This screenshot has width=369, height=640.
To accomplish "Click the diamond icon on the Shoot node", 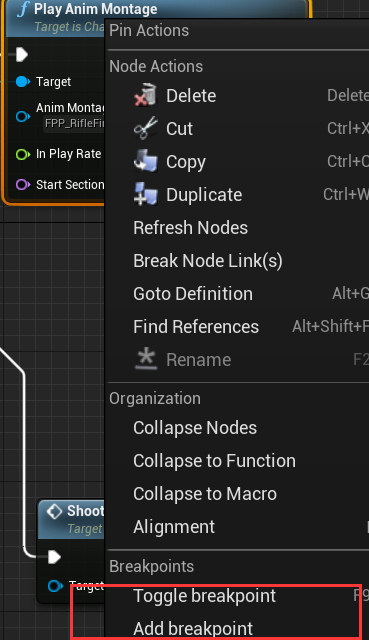I will point(54,511).
